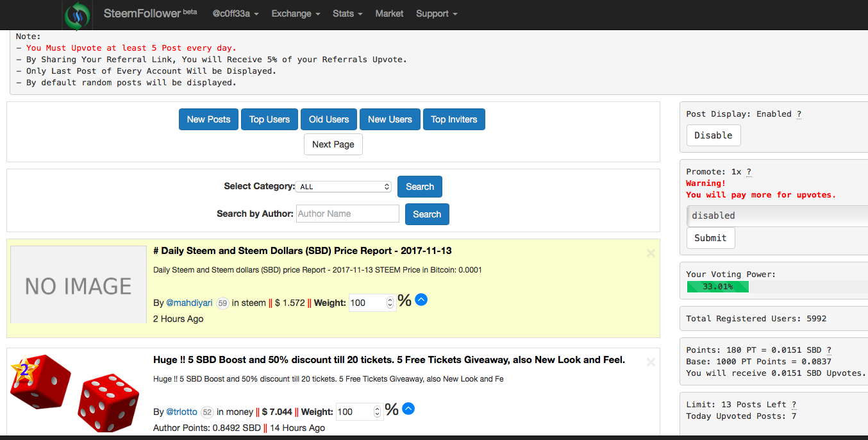Image resolution: width=868 pixels, height=440 pixels.
Task: Click the SteemFollower beta brand link
Action: 150,13
